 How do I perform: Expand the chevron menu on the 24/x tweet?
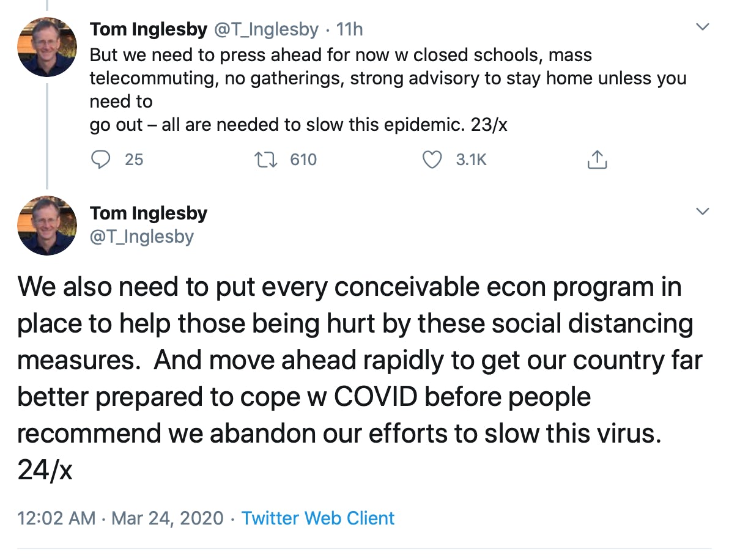tap(703, 212)
